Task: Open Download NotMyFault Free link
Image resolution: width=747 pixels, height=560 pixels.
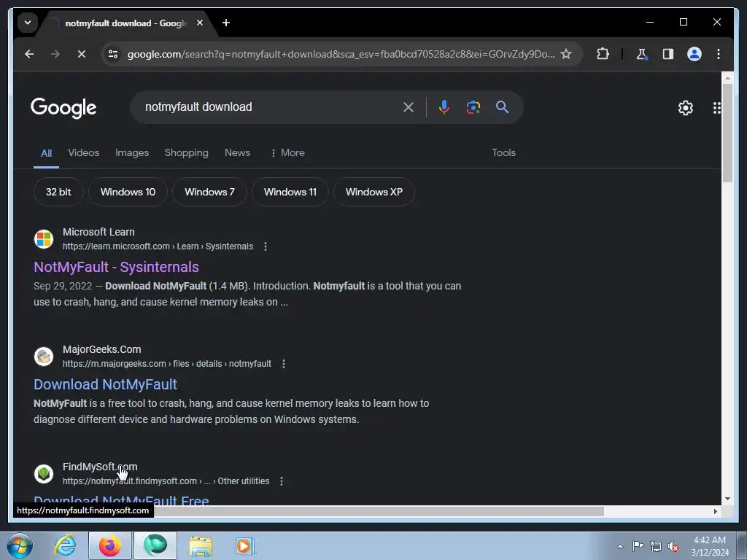Action: (122, 500)
